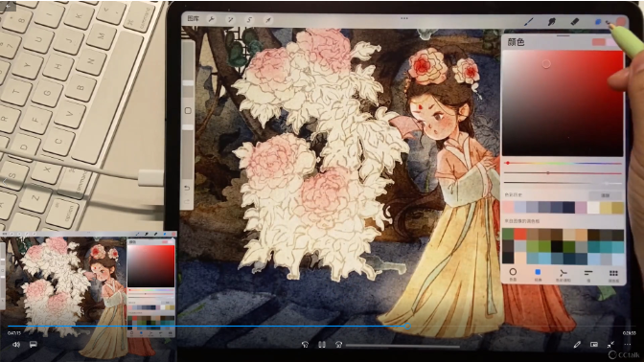Skip back ten seconds
This screenshot has width=644, height=362.
(x=305, y=345)
